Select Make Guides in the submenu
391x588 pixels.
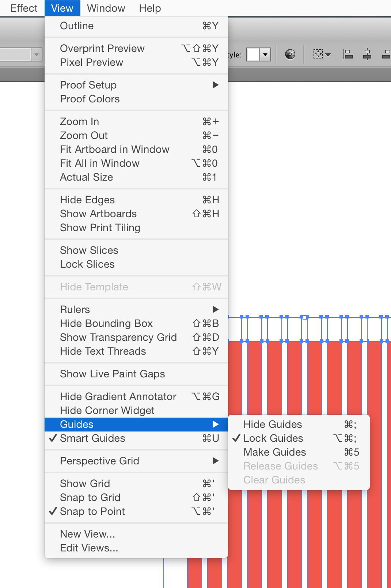click(274, 452)
